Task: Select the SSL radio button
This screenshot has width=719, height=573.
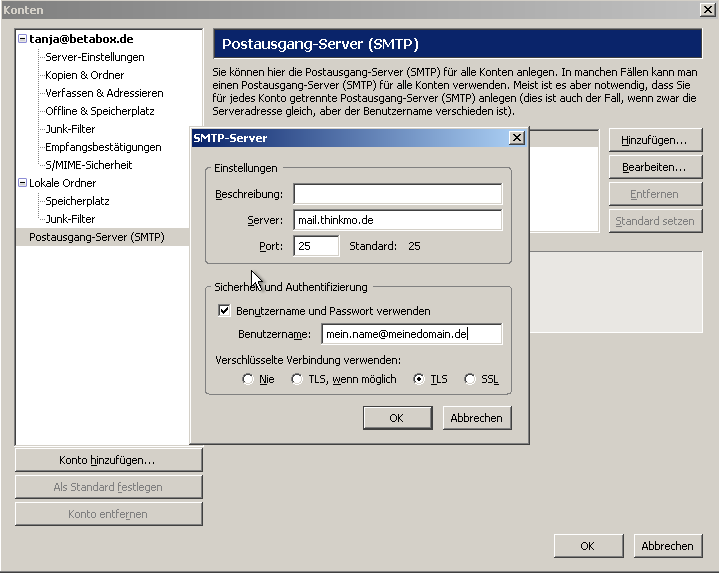Action: click(470, 379)
